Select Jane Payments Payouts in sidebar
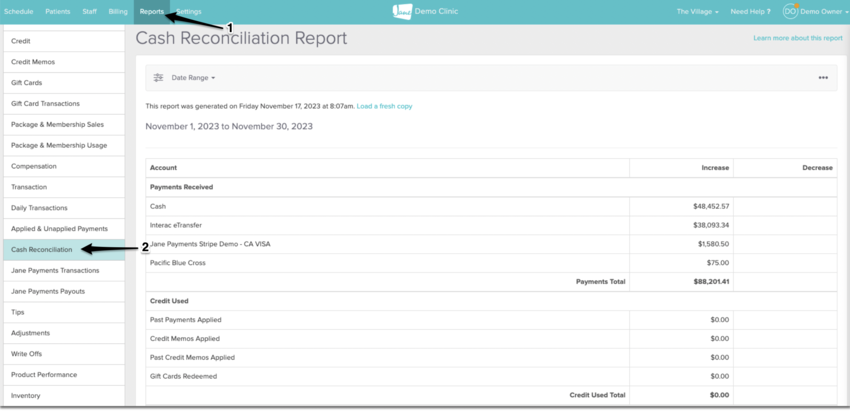The width and height of the screenshot is (850, 411). tap(47, 291)
